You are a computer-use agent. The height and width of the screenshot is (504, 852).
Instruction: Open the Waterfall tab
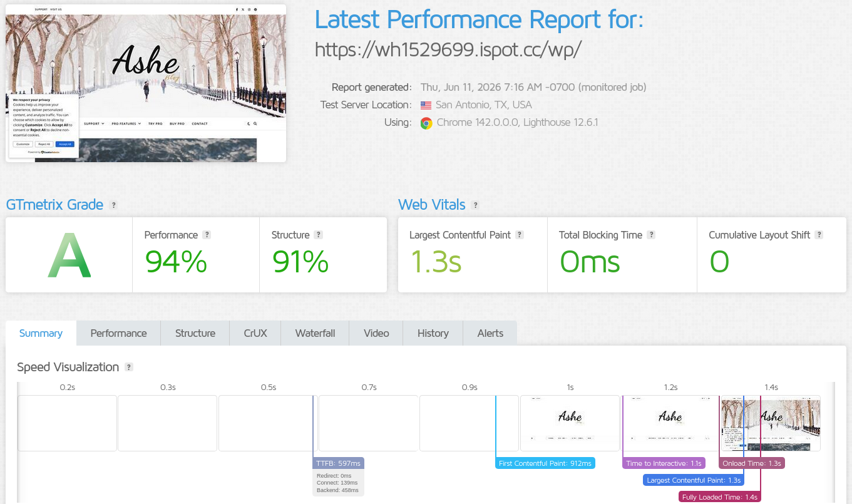click(x=315, y=333)
